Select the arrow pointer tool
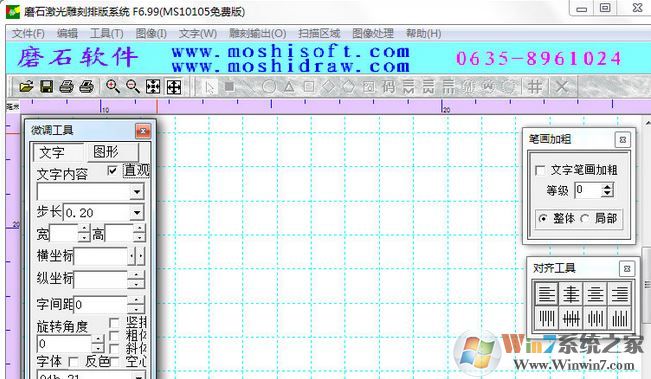 (210, 87)
